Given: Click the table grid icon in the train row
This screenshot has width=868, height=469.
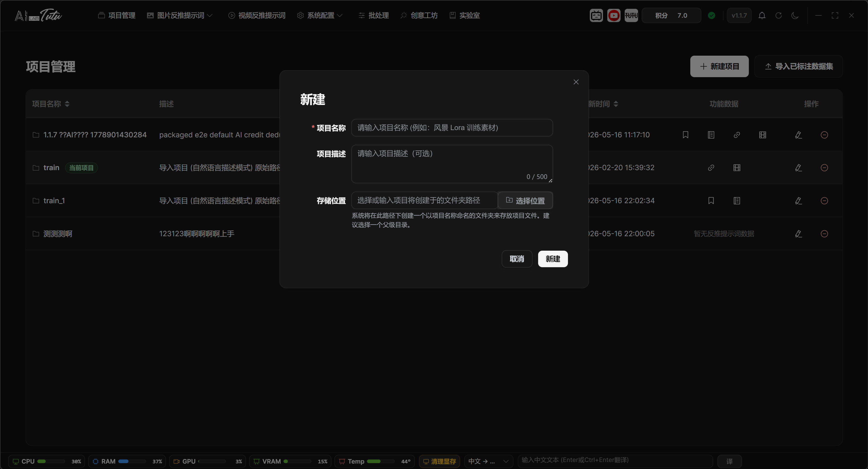Looking at the screenshot, I should 737,168.
